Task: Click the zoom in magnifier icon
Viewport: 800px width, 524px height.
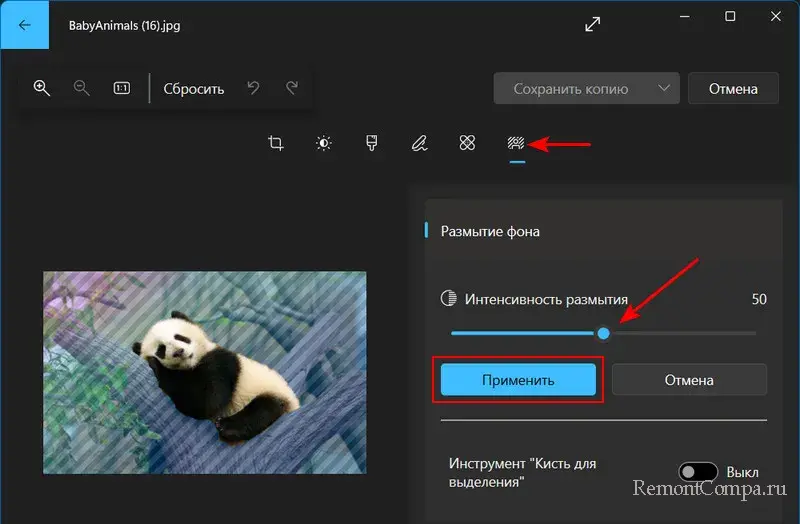Action: click(42, 88)
